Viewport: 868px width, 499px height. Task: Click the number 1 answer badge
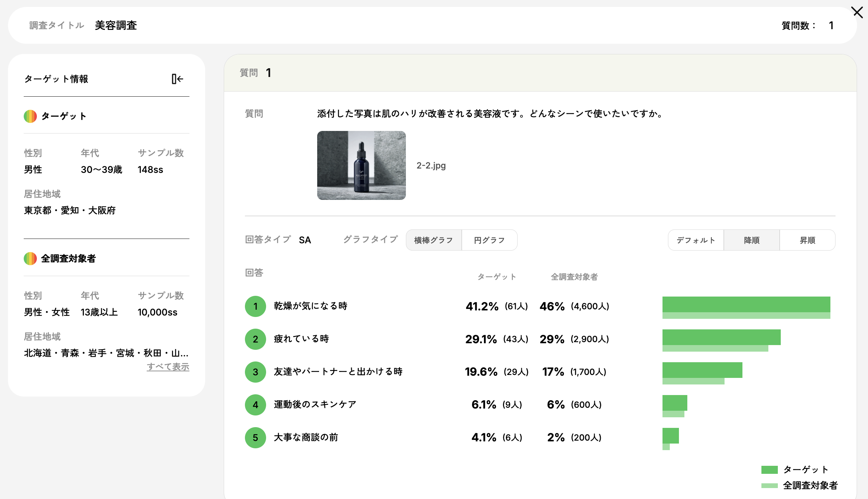[x=255, y=306]
